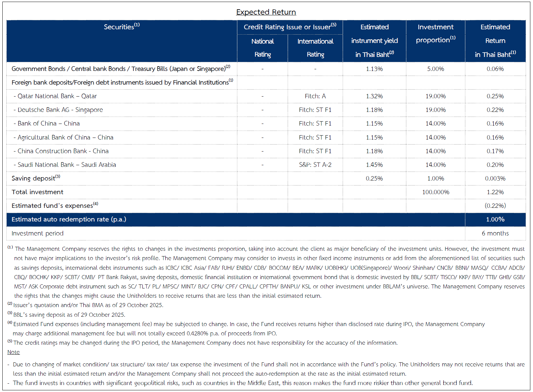533x392 pixels.
Task: Click the (0.22%) fund expenses value
Action: tap(495, 206)
